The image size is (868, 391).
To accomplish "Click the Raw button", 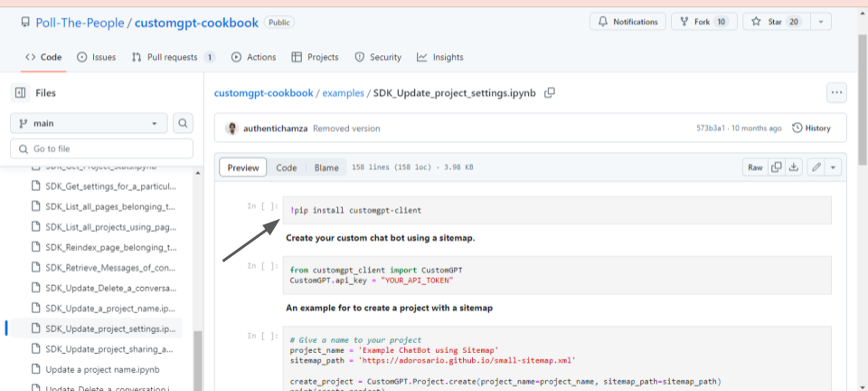I will (755, 167).
